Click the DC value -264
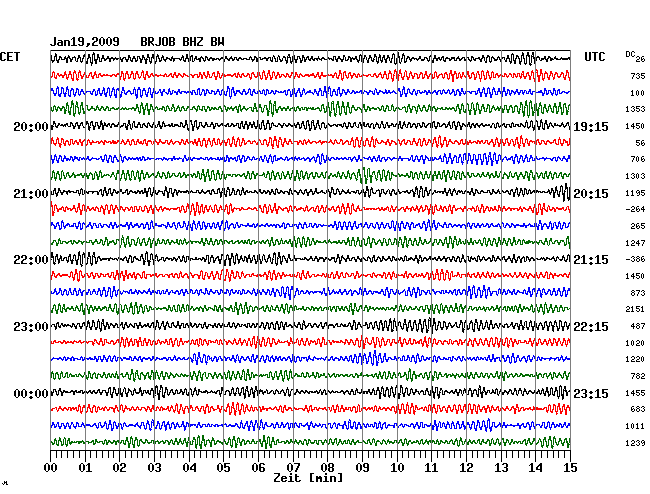This screenshot has height=494, width=650. coord(635,209)
